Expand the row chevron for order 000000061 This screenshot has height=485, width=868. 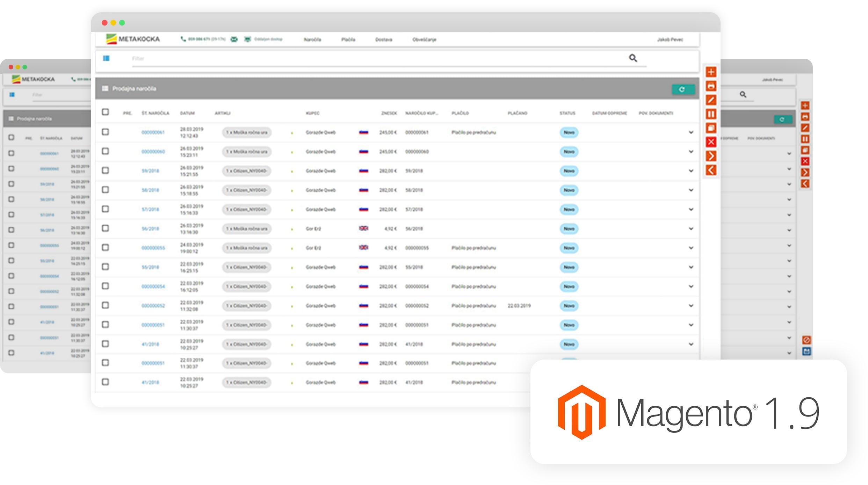click(691, 132)
